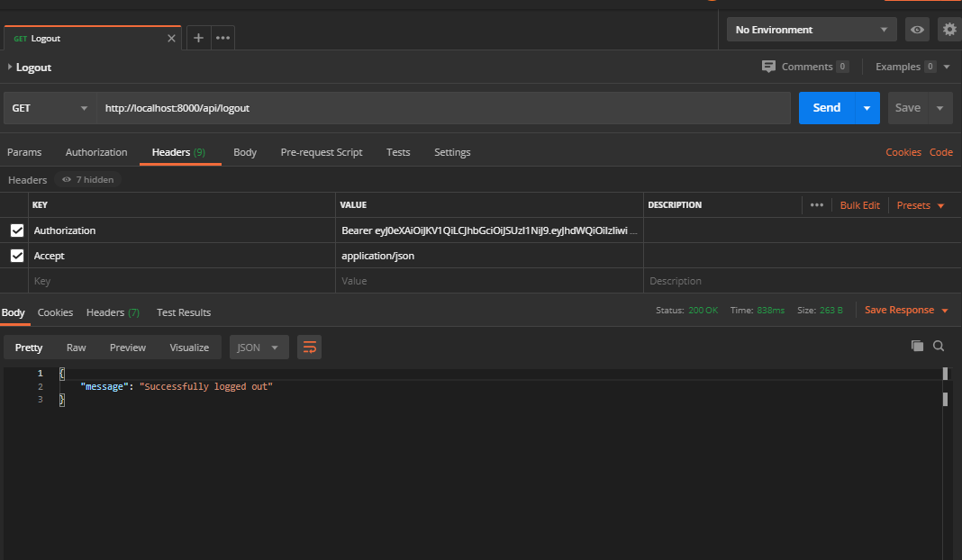Show the 7 hidden headers
The width and height of the screenshot is (962, 560).
tap(87, 180)
